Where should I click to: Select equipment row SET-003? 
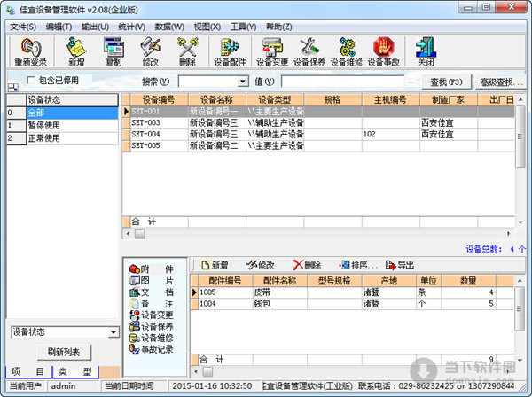pyautogui.click(x=318, y=122)
